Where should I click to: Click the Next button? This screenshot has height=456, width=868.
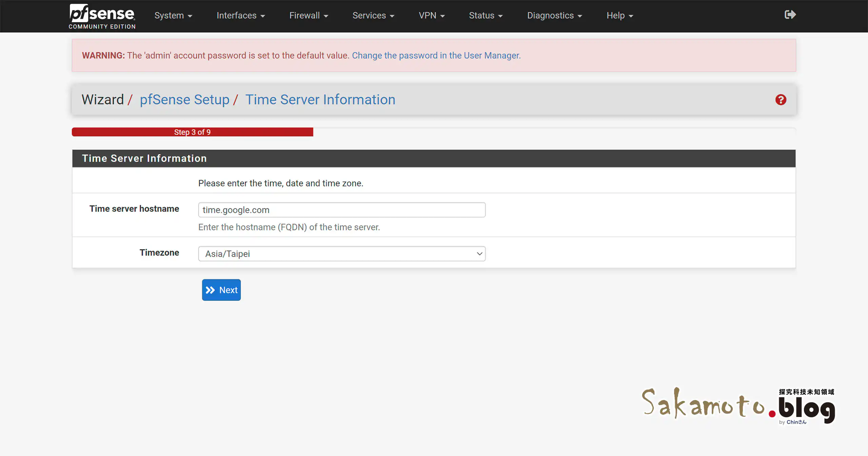(x=221, y=290)
